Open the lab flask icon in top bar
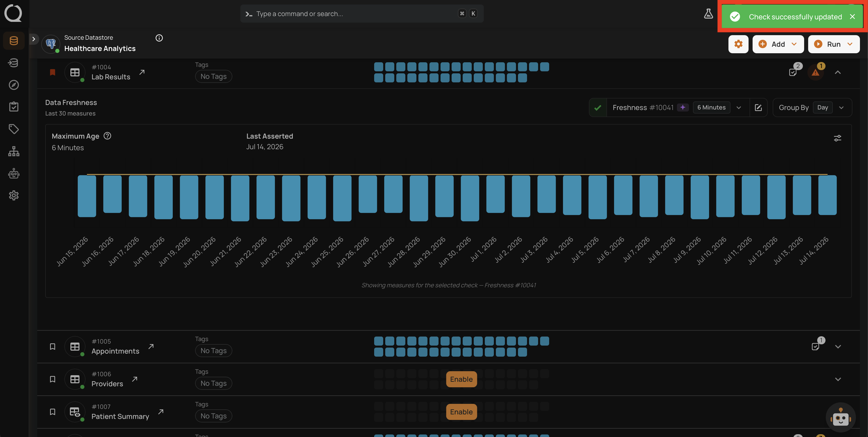The height and width of the screenshot is (437, 868). pyautogui.click(x=708, y=14)
